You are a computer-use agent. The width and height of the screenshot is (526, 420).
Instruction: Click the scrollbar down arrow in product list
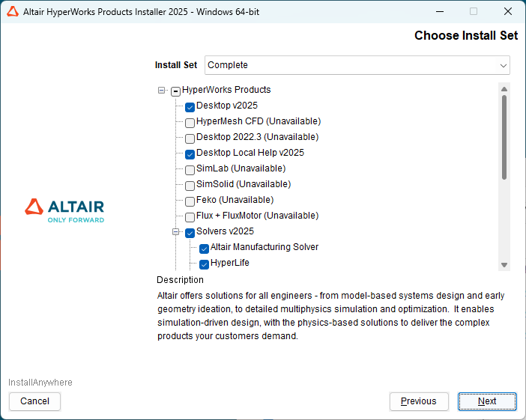(x=504, y=265)
